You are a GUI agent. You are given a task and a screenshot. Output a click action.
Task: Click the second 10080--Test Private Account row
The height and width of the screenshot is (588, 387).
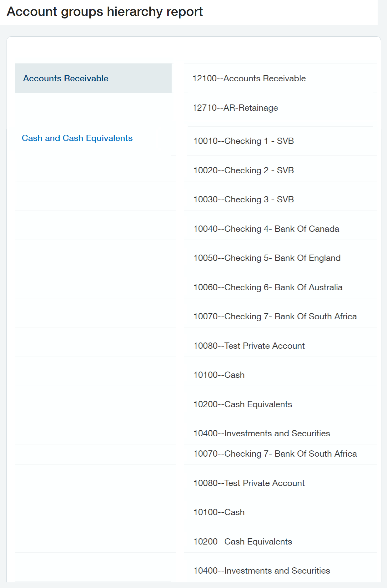(x=280, y=483)
